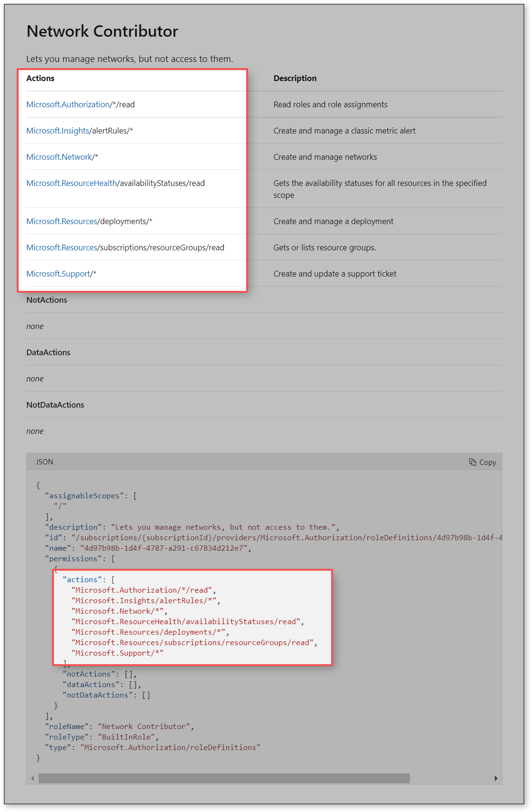Click 'Create and manage networks' description
Image resolution: width=532 pixels, height=812 pixels.
click(x=325, y=157)
